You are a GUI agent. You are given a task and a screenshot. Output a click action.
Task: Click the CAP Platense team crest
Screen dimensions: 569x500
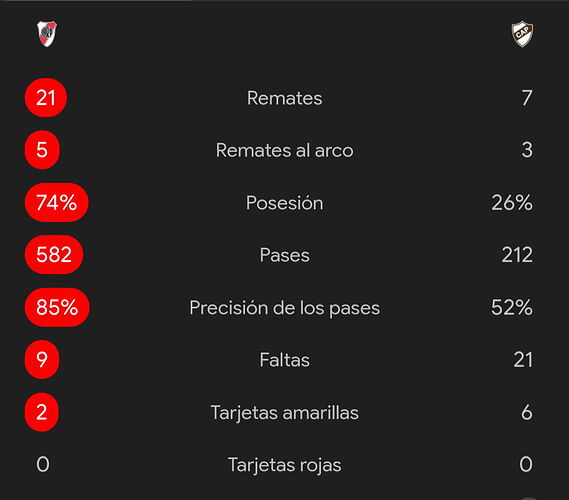(x=522, y=34)
